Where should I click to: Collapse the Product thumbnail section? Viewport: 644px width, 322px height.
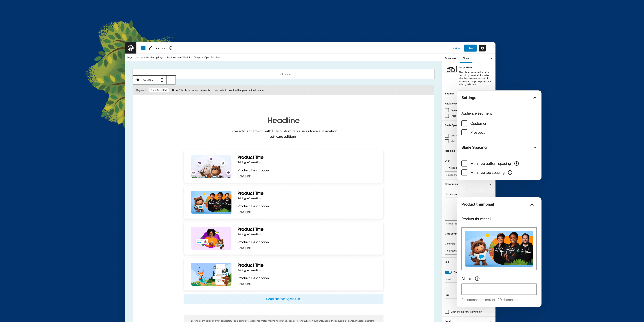pos(532,205)
